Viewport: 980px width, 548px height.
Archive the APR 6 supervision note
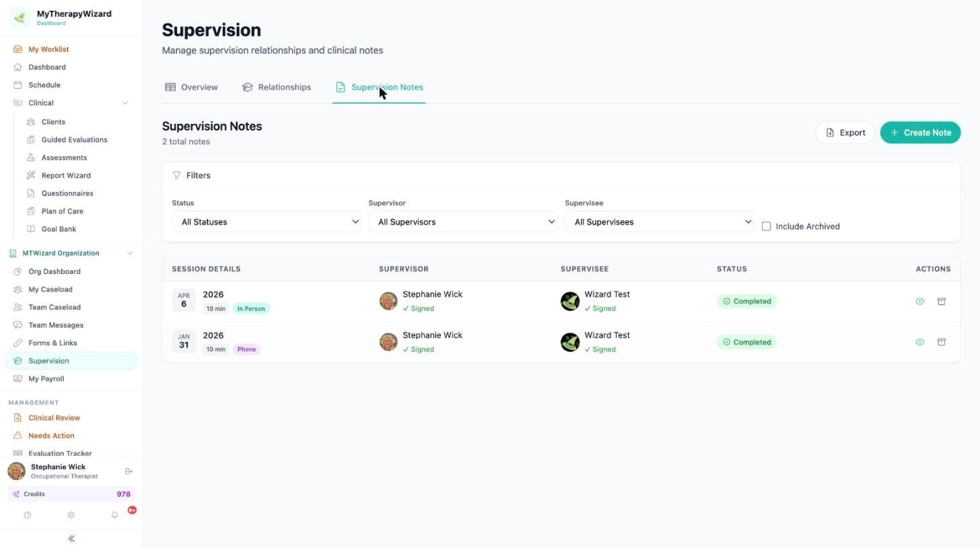942,302
